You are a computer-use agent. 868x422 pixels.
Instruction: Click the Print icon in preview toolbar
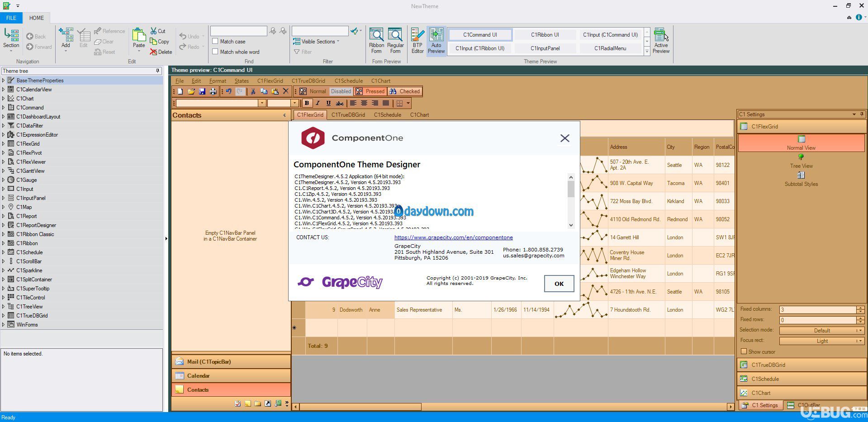213,91
